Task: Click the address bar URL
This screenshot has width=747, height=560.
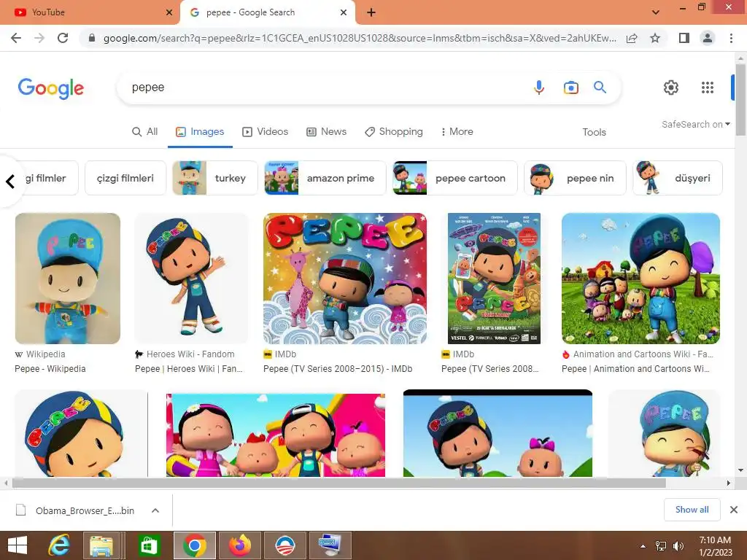Action: pos(360,38)
